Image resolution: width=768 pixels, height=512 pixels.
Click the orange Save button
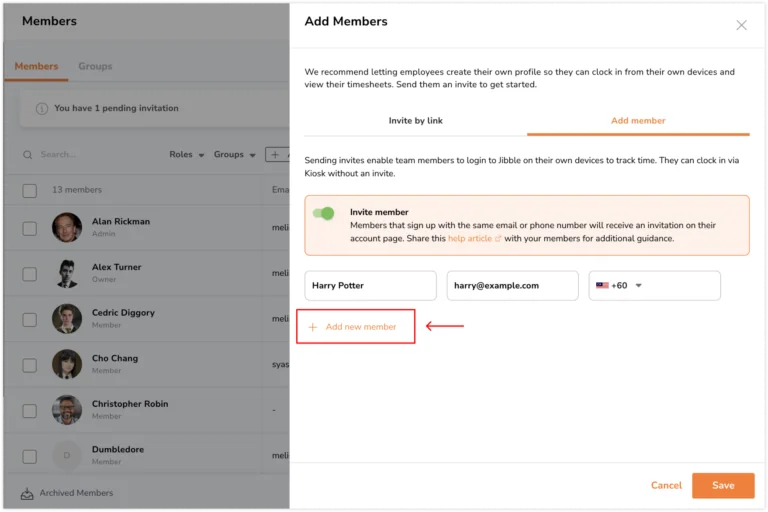point(722,486)
